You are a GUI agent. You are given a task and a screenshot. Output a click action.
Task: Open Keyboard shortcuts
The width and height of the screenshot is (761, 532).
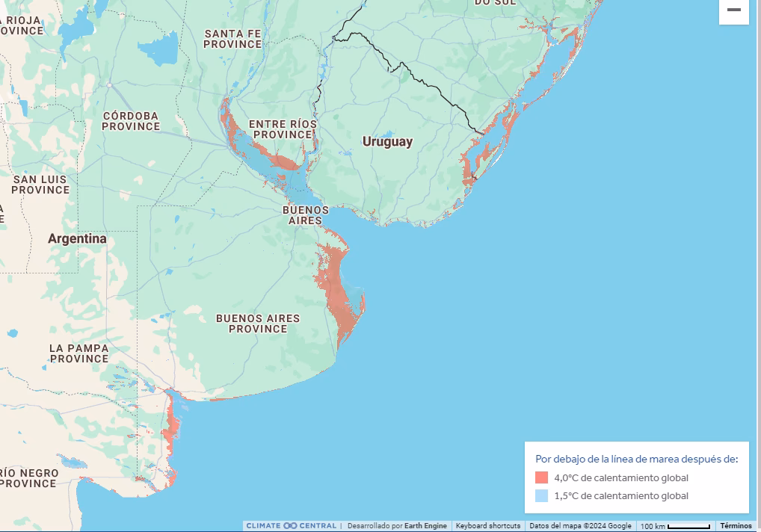click(487, 526)
